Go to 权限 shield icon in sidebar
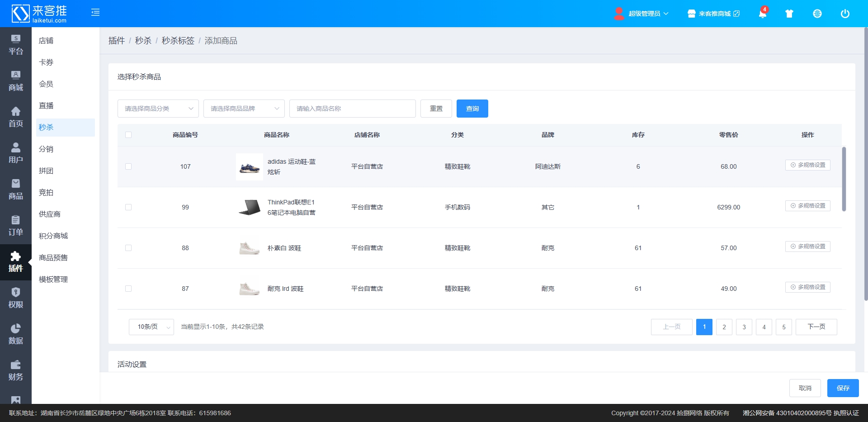 pyautogui.click(x=15, y=298)
